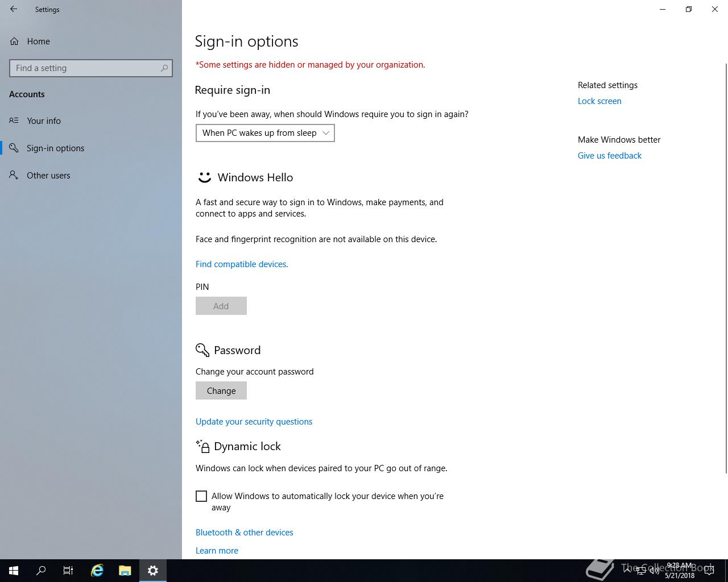Open taskbar Search

coord(41,571)
